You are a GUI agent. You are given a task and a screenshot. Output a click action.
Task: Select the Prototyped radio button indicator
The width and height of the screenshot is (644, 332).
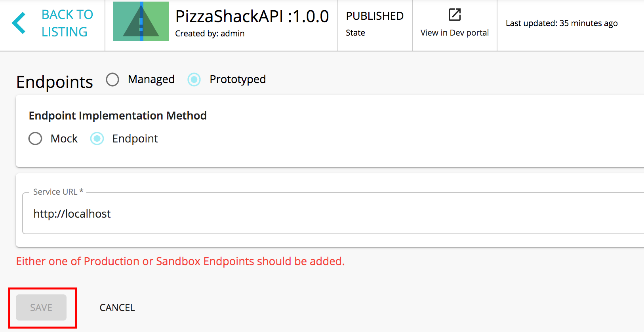click(x=194, y=80)
